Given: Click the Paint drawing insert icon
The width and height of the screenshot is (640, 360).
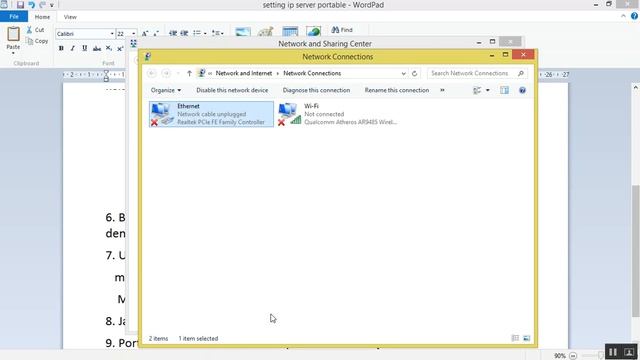Looking at the screenshot, I should coord(265,32).
